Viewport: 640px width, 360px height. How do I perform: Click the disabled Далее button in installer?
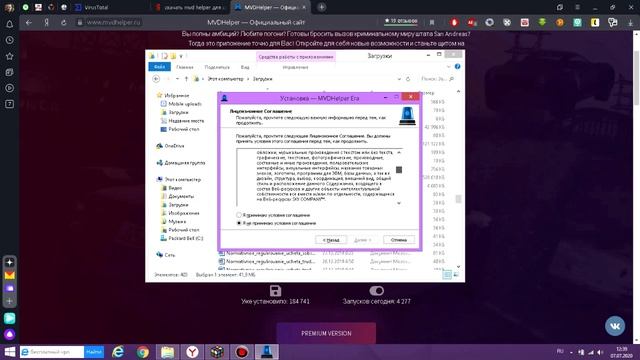362,240
